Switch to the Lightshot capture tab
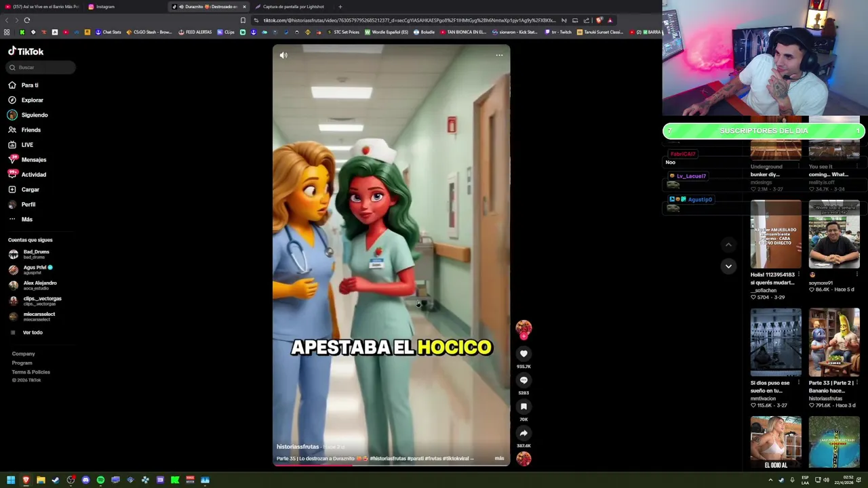The image size is (868, 488). pyautogui.click(x=293, y=7)
